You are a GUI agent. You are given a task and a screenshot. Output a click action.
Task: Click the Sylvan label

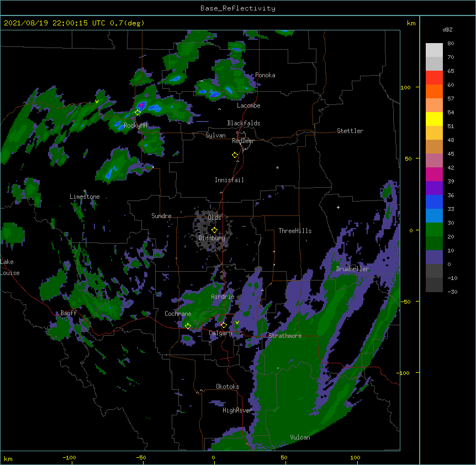215,135
